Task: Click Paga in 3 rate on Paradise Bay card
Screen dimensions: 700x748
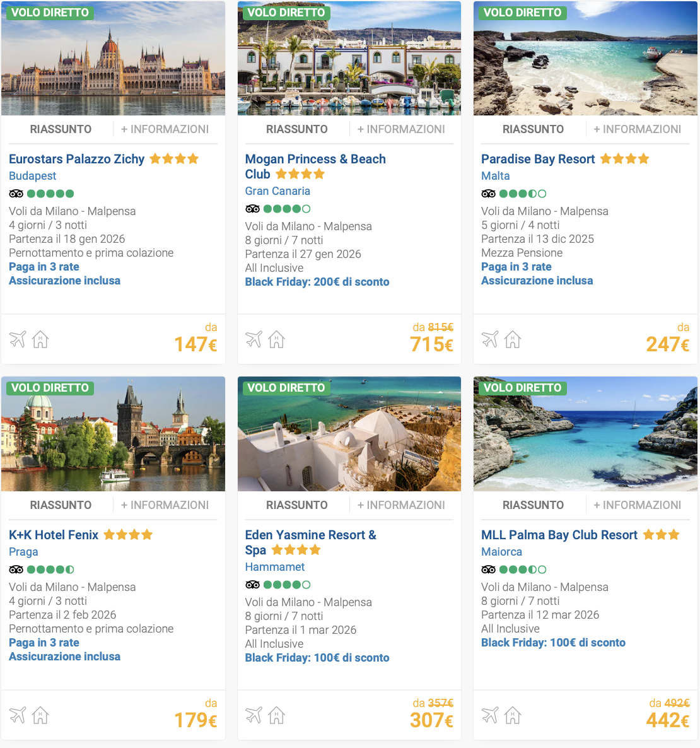Action: click(516, 267)
